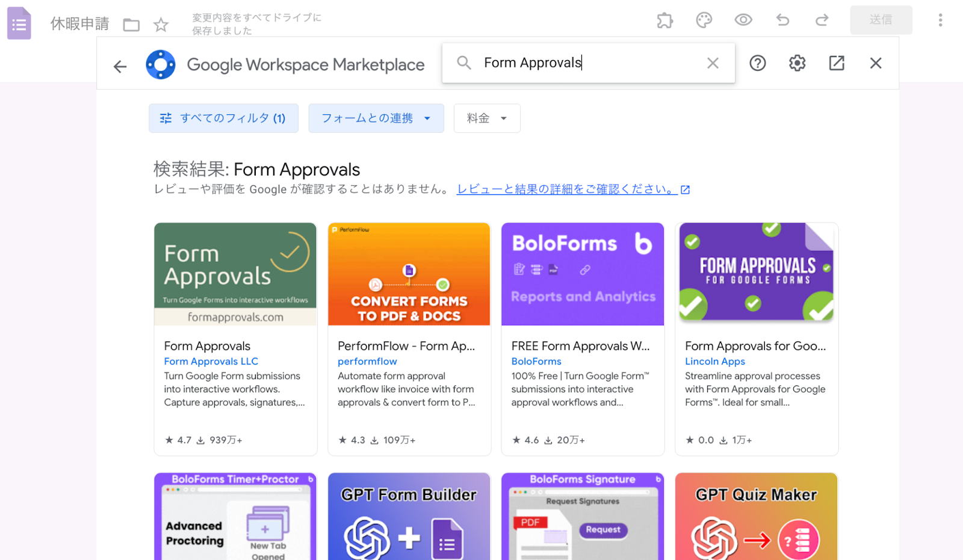Click the undo arrow icon
This screenshot has width=963, height=560.
[782, 20]
